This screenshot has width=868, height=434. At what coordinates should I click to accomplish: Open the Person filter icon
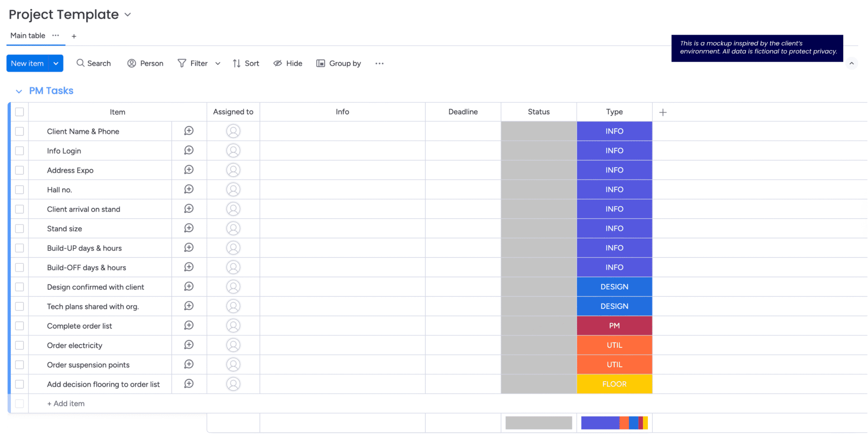point(132,63)
